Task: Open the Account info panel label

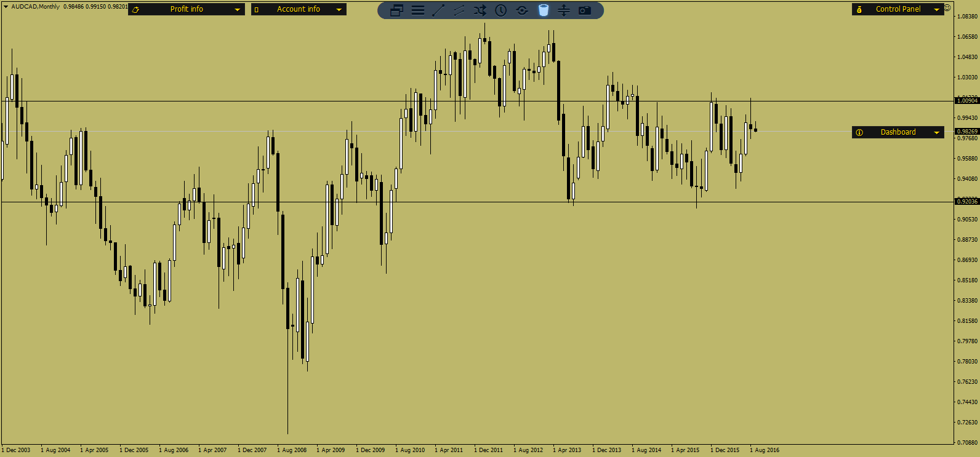Action: (x=299, y=9)
